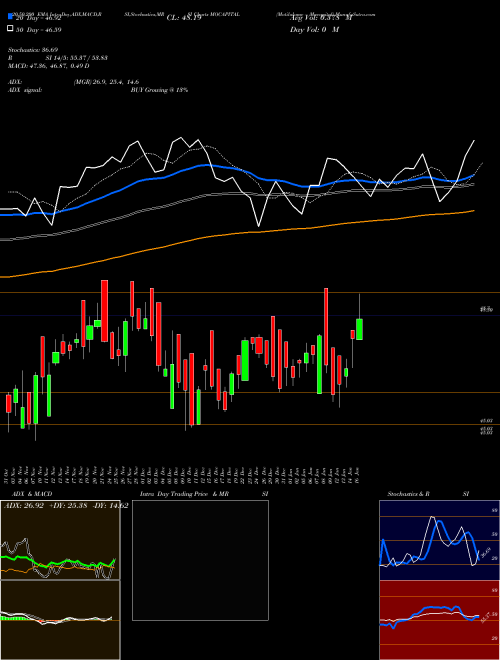The height and width of the screenshot is (660, 500).
Task: Click the white 50 Day legend swatch
Action: click(11, 29)
